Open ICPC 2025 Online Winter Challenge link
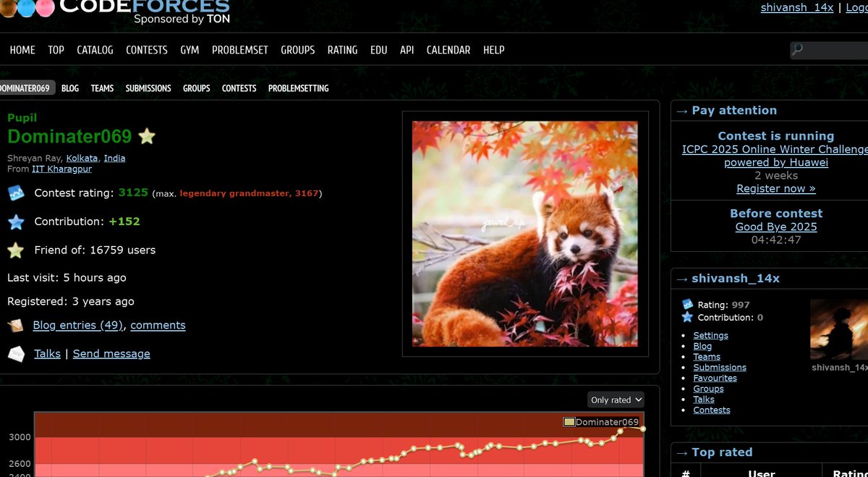This screenshot has width=868, height=477. [x=775, y=156]
